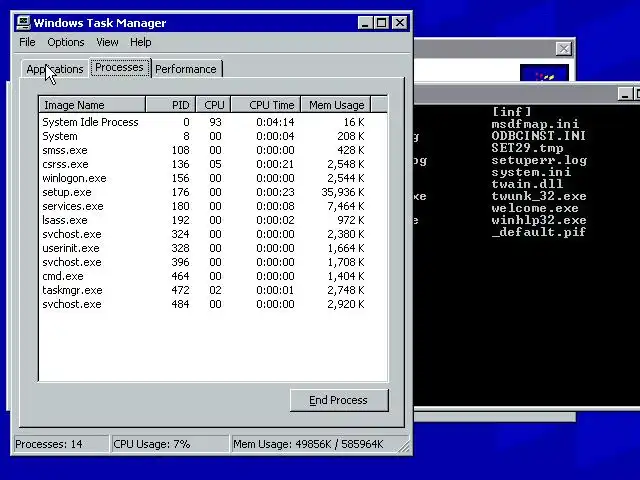The image size is (640, 480).
Task: Click twunk_32.exe in the console listing
Action: 539,196
